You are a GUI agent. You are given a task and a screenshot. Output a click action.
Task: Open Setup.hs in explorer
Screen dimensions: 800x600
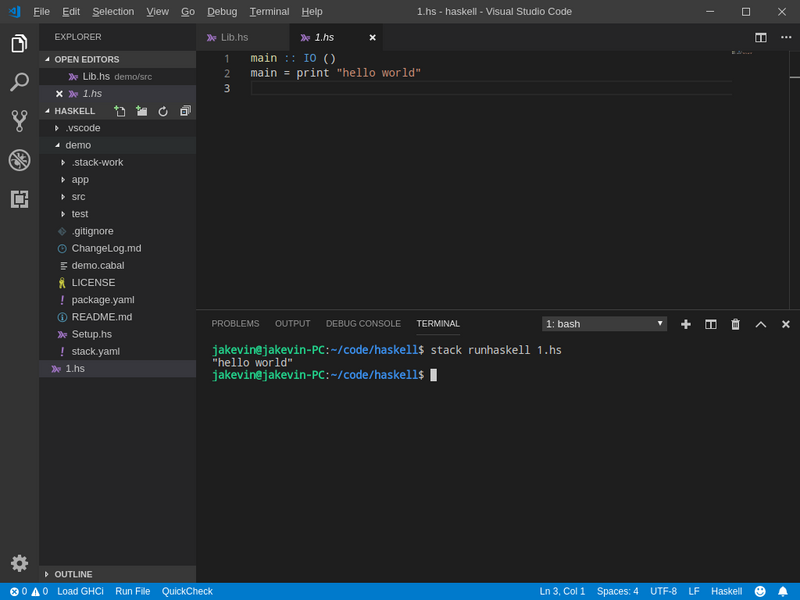117,334
